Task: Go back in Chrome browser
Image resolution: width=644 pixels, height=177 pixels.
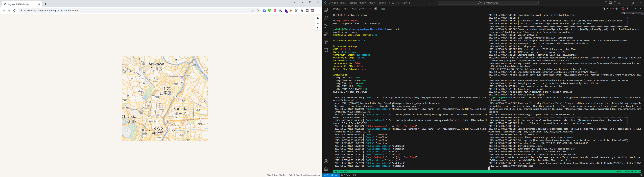Action: [x=4, y=11]
